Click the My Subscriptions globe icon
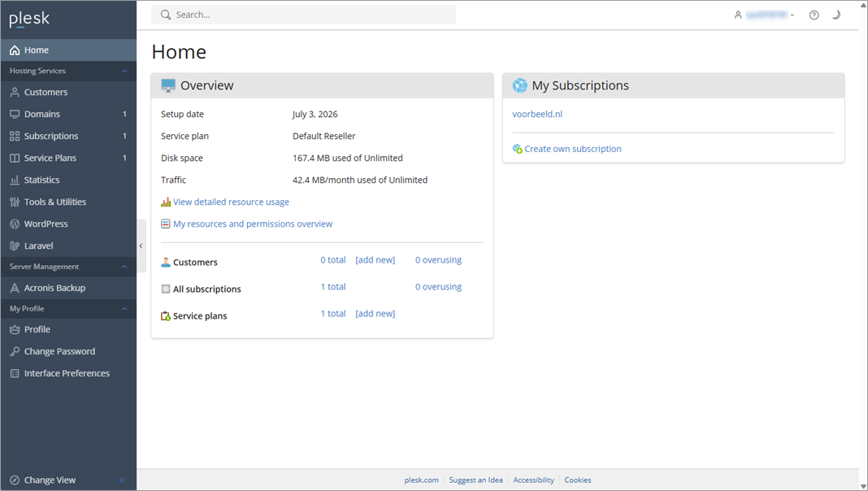This screenshot has width=868, height=491. 520,86
